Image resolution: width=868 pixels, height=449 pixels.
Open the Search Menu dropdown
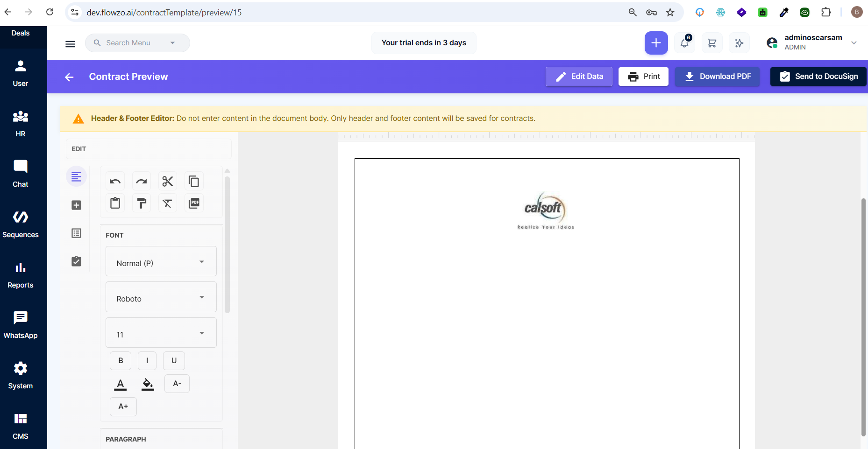click(137, 43)
